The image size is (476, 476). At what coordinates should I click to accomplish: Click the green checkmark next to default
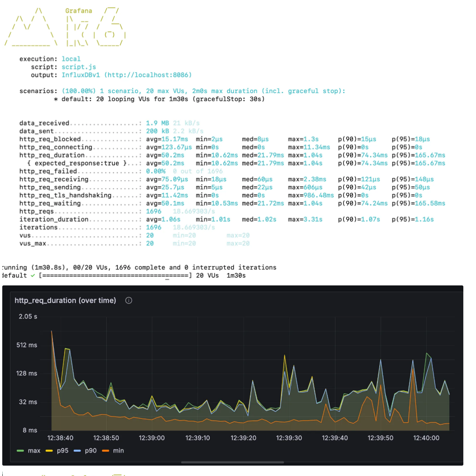33,275
